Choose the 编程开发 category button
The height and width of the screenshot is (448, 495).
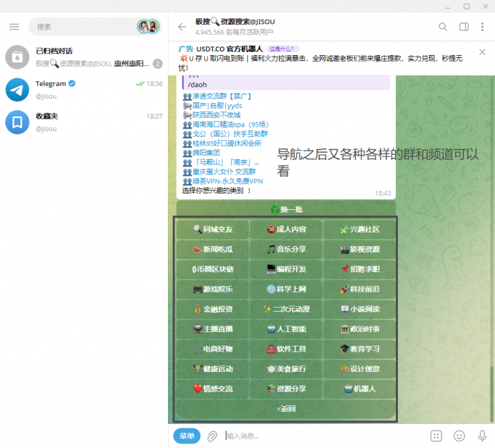286,269
